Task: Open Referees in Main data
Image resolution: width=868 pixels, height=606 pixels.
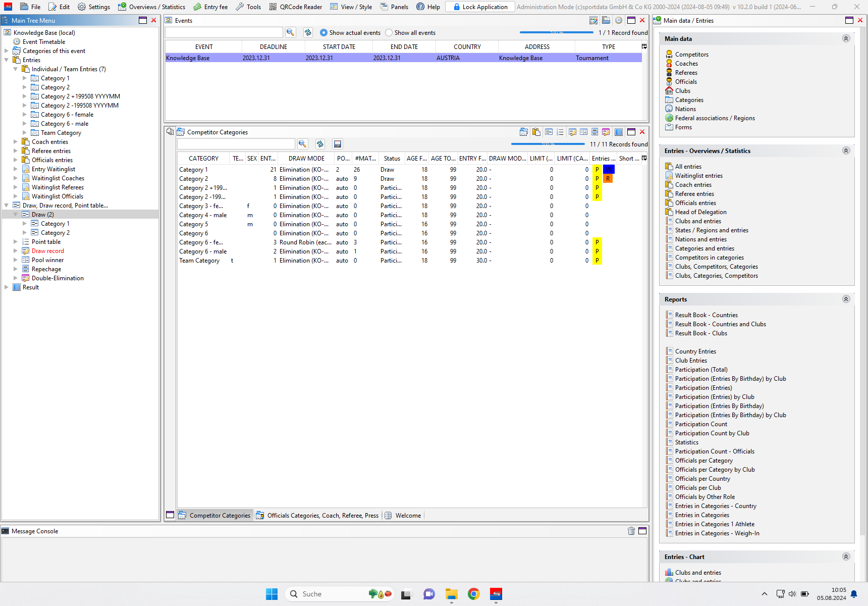Action: [686, 72]
